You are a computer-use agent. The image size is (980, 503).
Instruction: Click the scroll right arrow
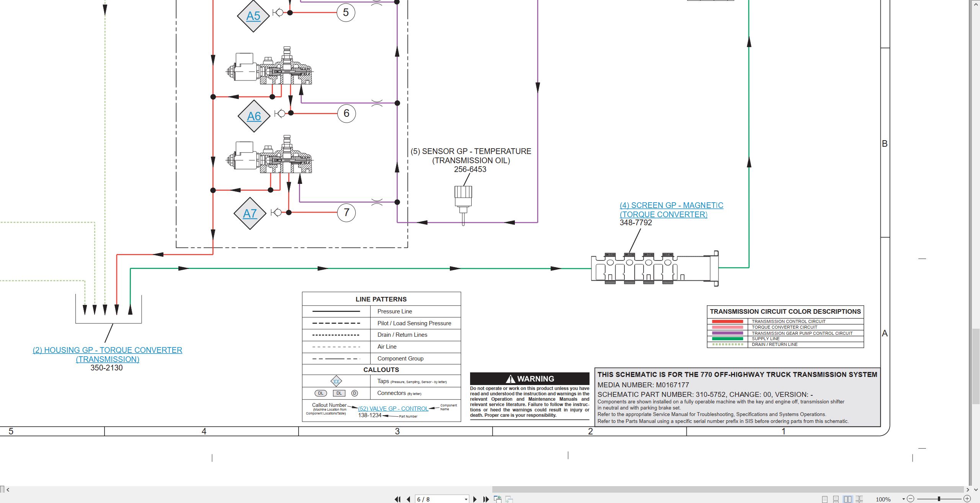click(x=968, y=490)
